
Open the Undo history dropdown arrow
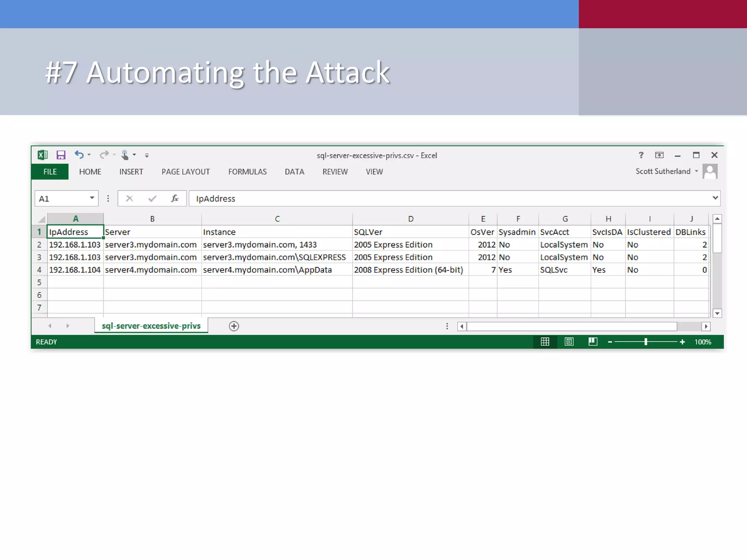[89, 155]
